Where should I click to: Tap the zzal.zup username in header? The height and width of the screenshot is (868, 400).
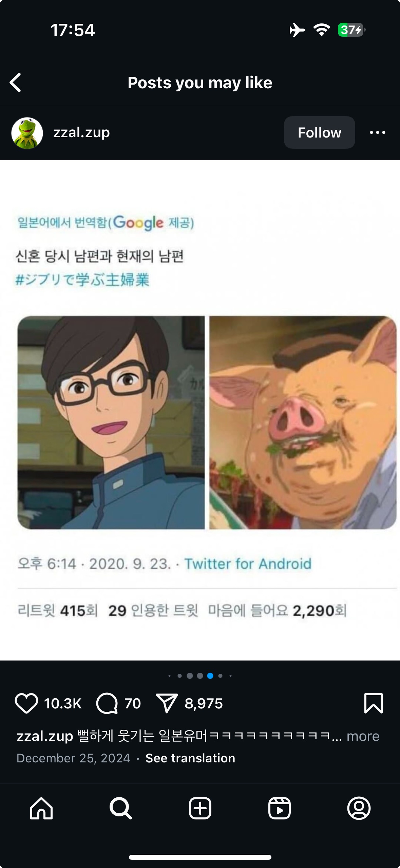pos(81,132)
